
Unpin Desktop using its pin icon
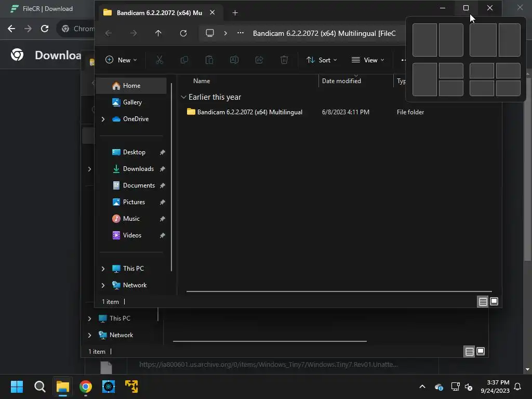click(162, 152)
